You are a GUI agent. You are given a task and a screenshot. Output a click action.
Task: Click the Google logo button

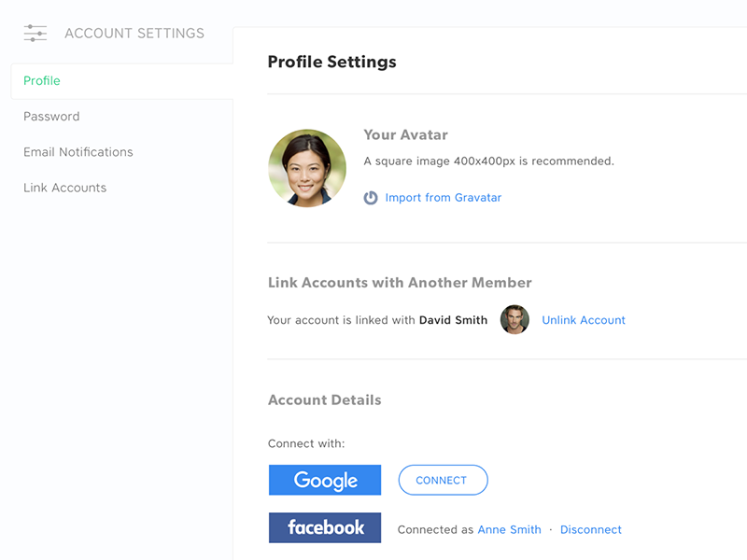[x=325, y=480]
